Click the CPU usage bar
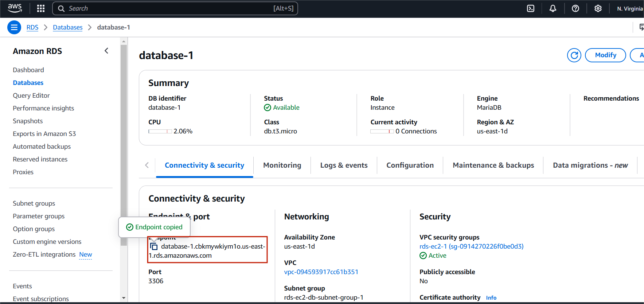 pos(160,131)
